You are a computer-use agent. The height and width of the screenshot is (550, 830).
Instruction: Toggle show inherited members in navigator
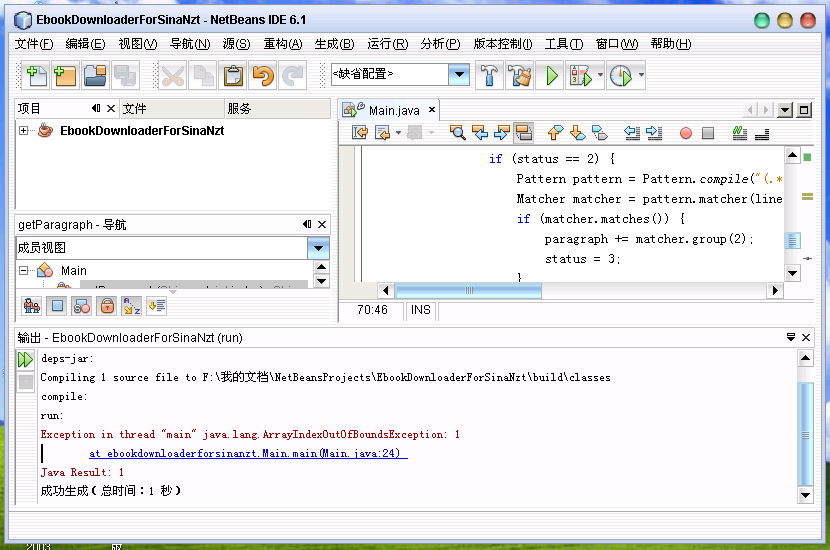[32, 306]
